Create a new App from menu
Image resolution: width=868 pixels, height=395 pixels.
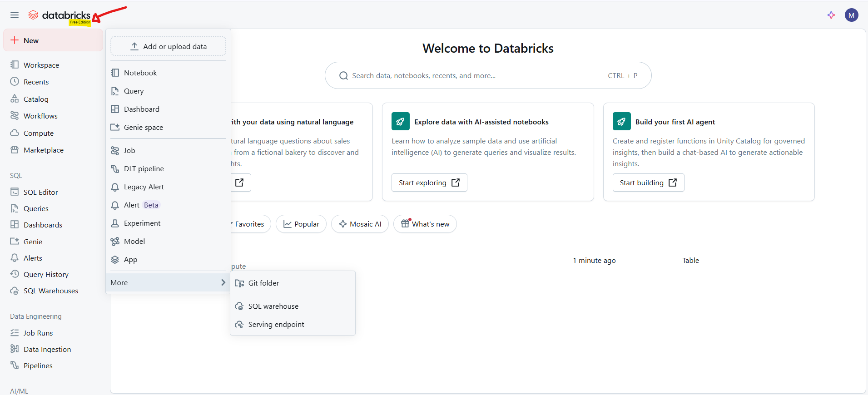[x=168, y=259]
